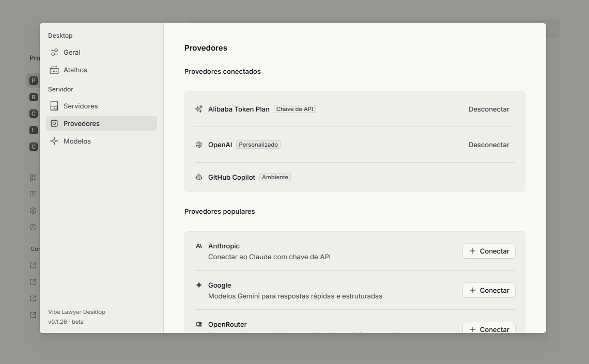Click the help question icon in background sidebar
The image size is (589, 364).
coord(33,227)
